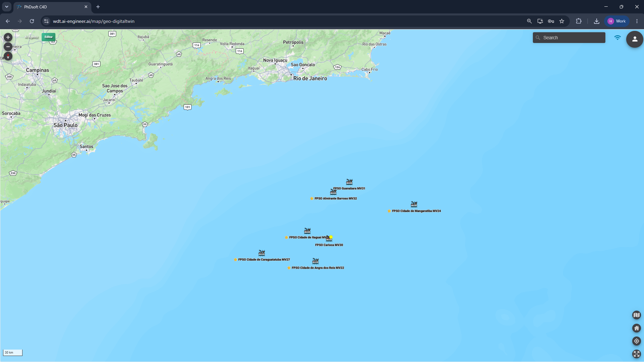This screenshot has width=644, height=362.
Task: Click the FPSO Guanabara MV31 label
Action: pyautogui.click(x=349, y=188)
